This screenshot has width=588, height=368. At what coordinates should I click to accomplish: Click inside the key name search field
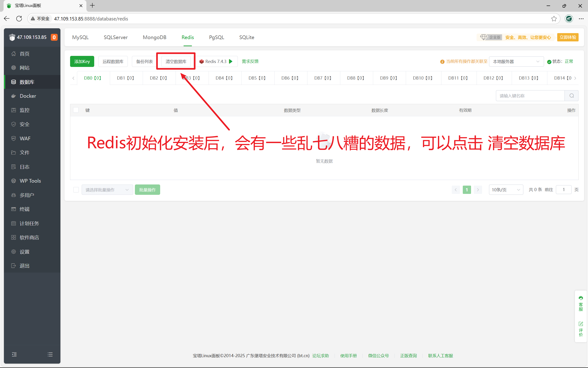[530, 96]
